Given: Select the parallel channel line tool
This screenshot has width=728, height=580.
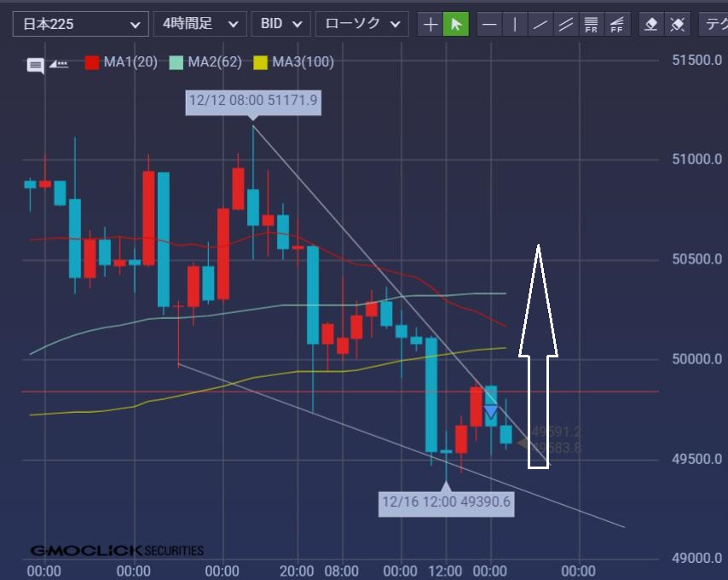Looking at the screenshot, I should [x=565, y=24].
